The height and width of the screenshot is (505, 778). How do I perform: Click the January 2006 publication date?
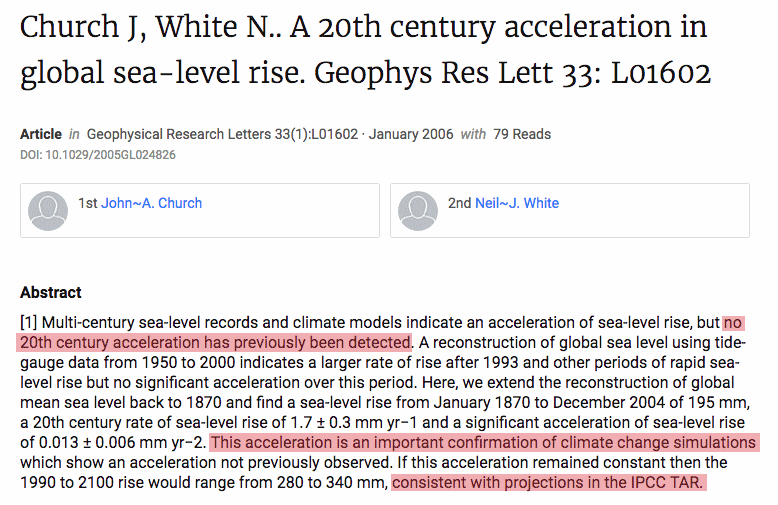(411, 134)
